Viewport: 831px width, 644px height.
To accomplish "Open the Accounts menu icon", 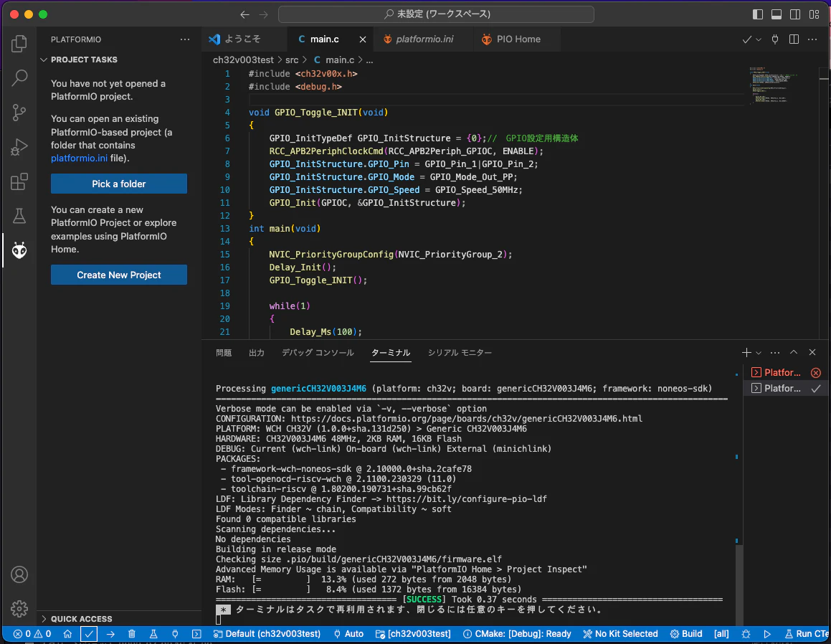I will (x=19, y=574).
